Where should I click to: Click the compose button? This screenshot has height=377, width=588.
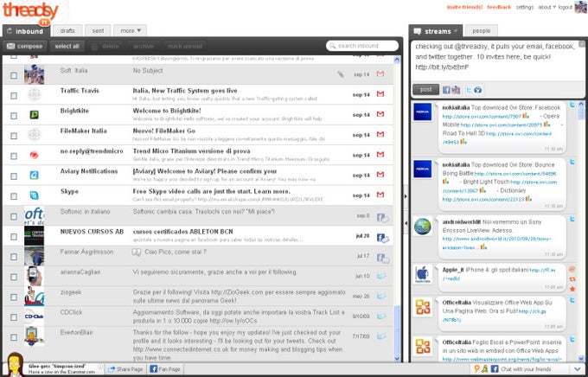tap(25, 46)
